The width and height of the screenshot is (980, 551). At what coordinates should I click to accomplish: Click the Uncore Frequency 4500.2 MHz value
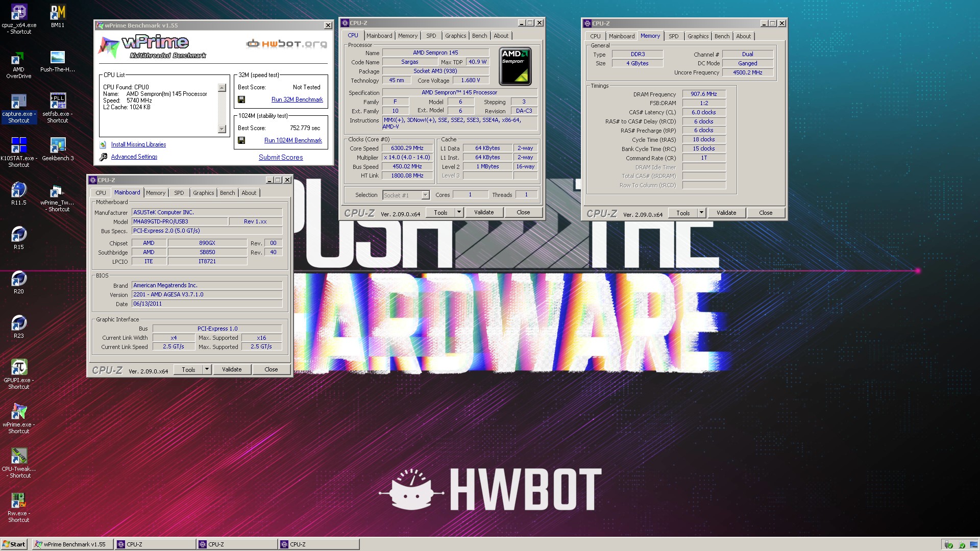748,73
